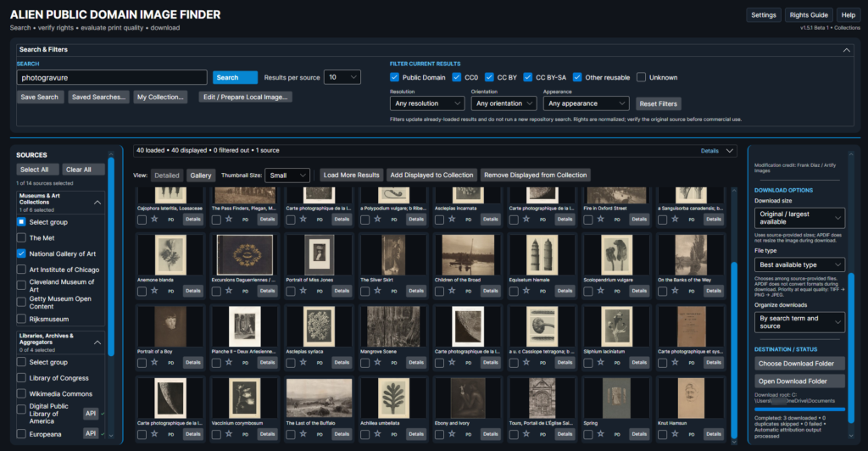Open the Any orientation dropdown
Screen dimensions: 868x451
tap(504, 103)
